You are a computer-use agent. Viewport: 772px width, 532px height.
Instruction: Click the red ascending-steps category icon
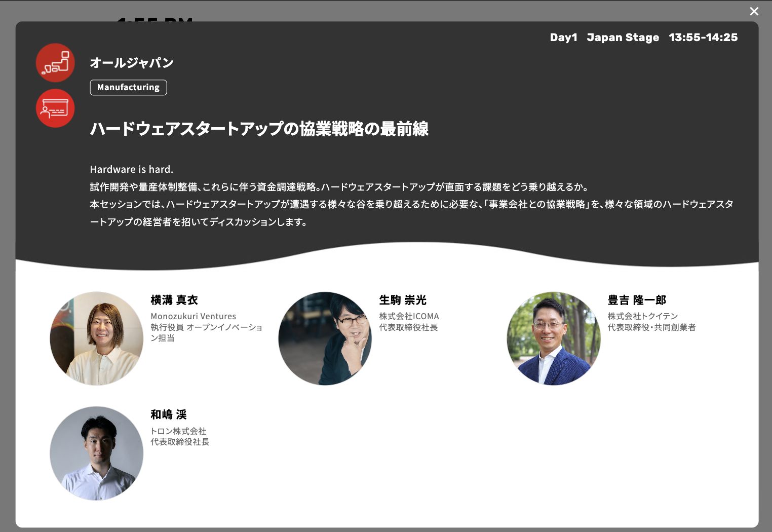55,63
